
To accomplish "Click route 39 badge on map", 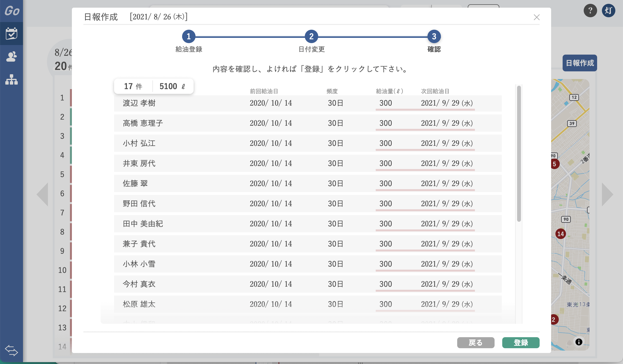I will 572,124.
